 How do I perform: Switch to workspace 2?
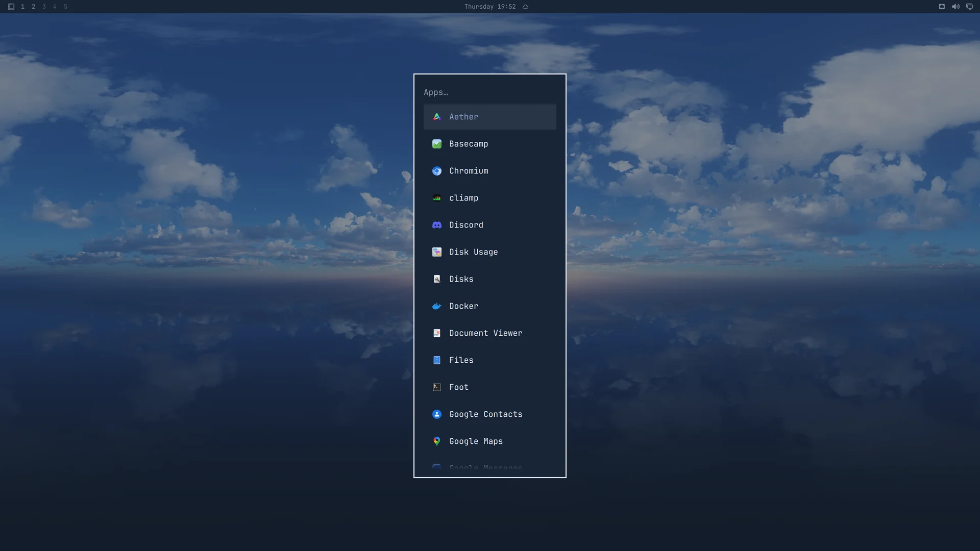[x=33, y=7]
